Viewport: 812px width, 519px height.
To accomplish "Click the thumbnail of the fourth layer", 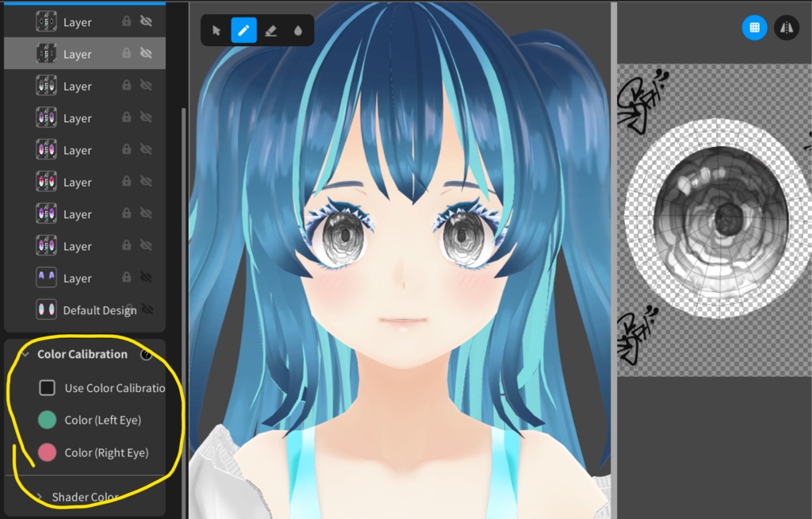I will (x=44, y=117).
